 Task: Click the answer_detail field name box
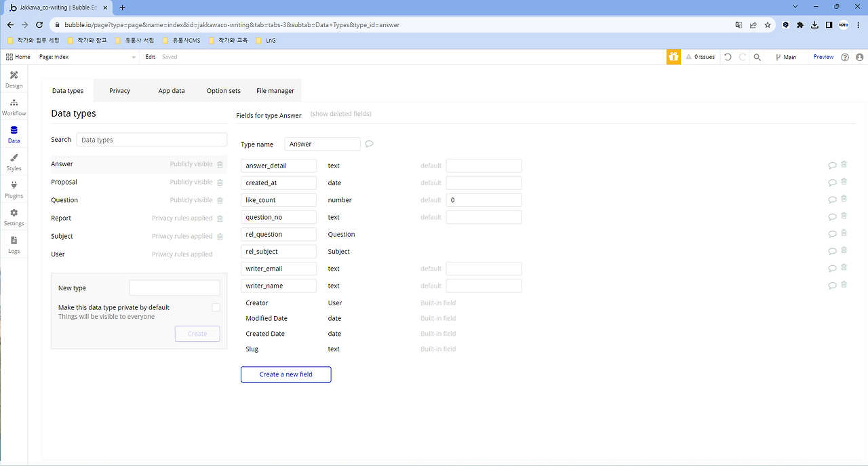point(279,166)
